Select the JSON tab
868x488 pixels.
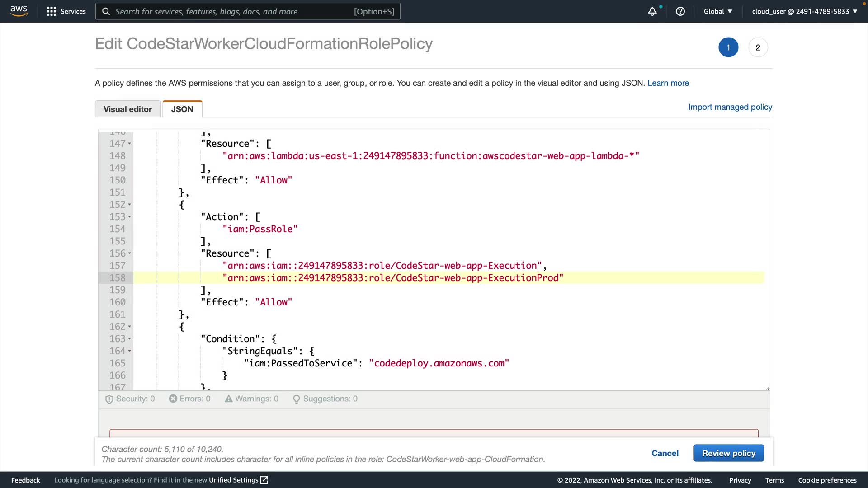point(182,109)
